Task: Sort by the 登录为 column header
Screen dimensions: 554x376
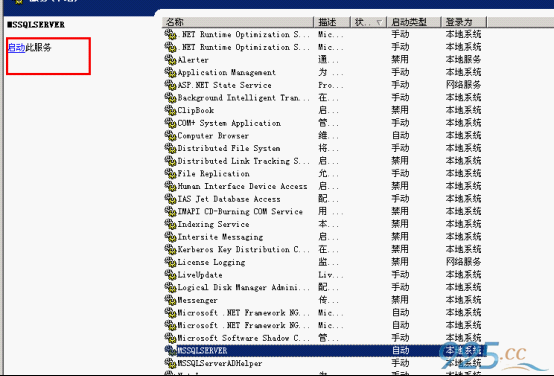Action: point(464,22)
